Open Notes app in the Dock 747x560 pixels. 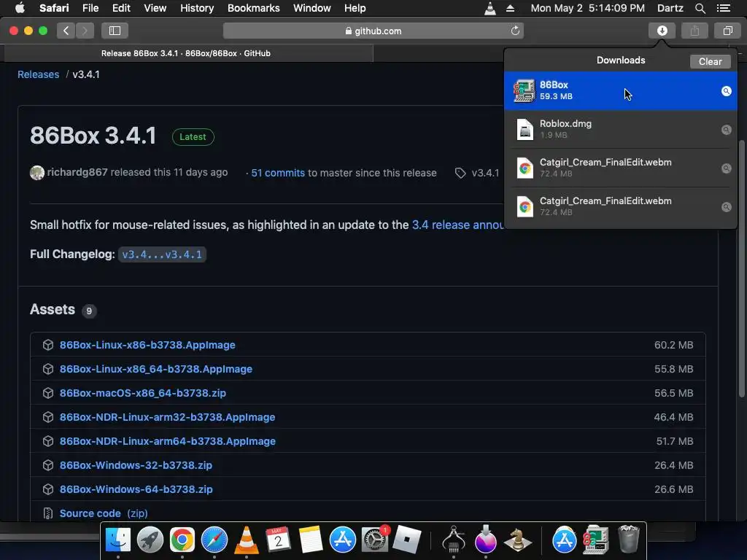311,540
